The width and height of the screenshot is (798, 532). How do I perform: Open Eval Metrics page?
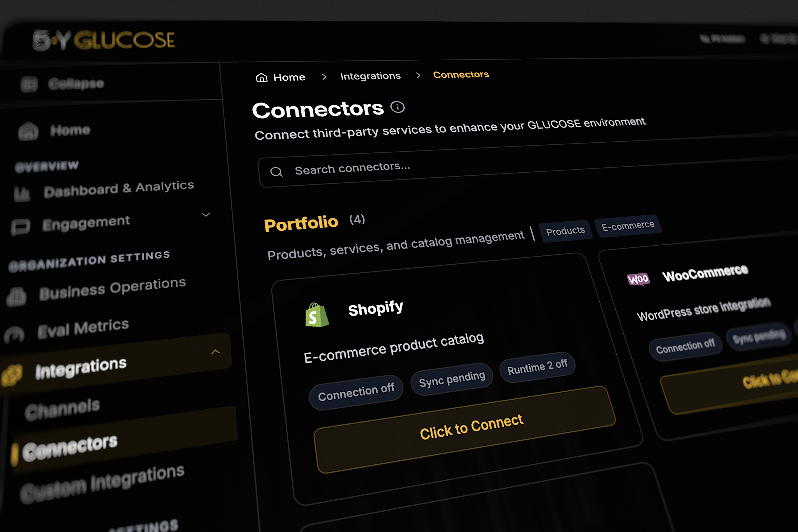(83, 328)
